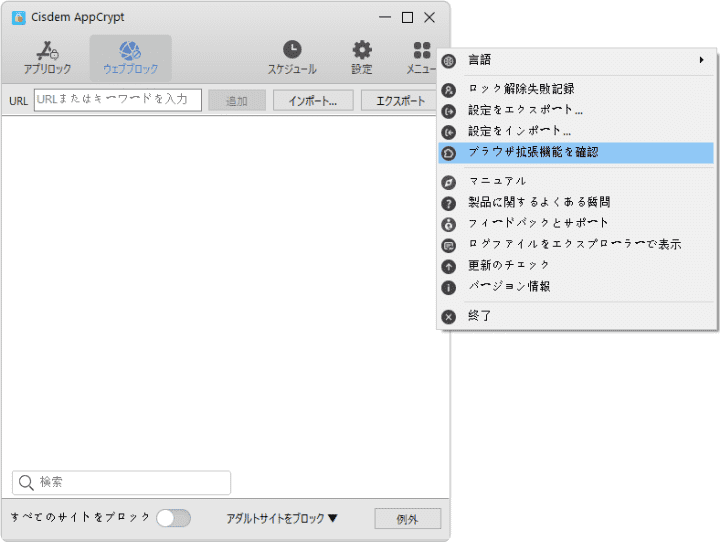Viewport: 720px width, 542px height.
Task: Toggle すべてのサイトをブロック switch
Action: coord(173,518)
